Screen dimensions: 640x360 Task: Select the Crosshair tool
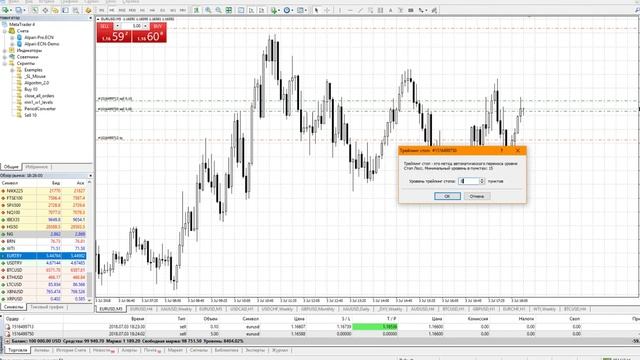coord(327,10)
